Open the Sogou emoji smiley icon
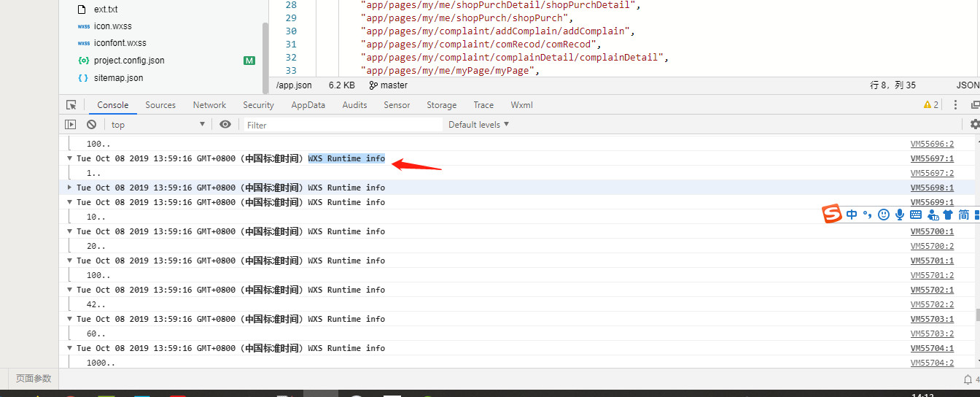The width and height of the screenshot is (980, 397). (884, 215)
